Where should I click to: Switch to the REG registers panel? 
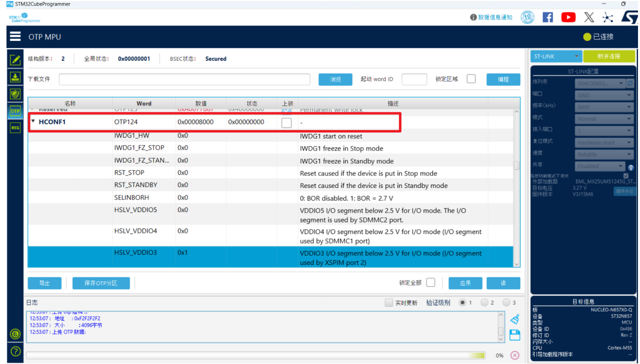click(x=15, y=128)
